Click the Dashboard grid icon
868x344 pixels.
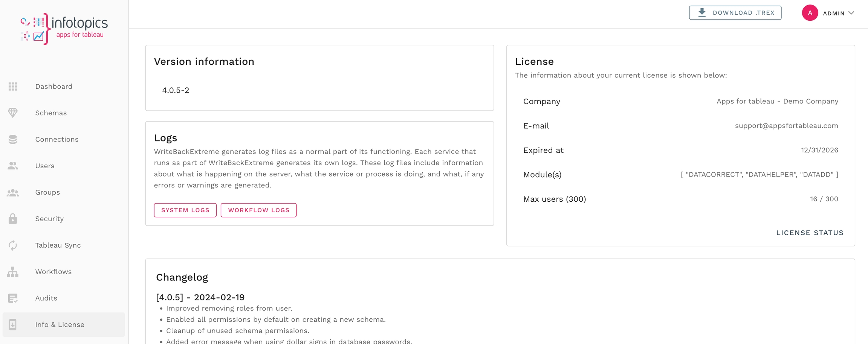[x=13, y=87]
